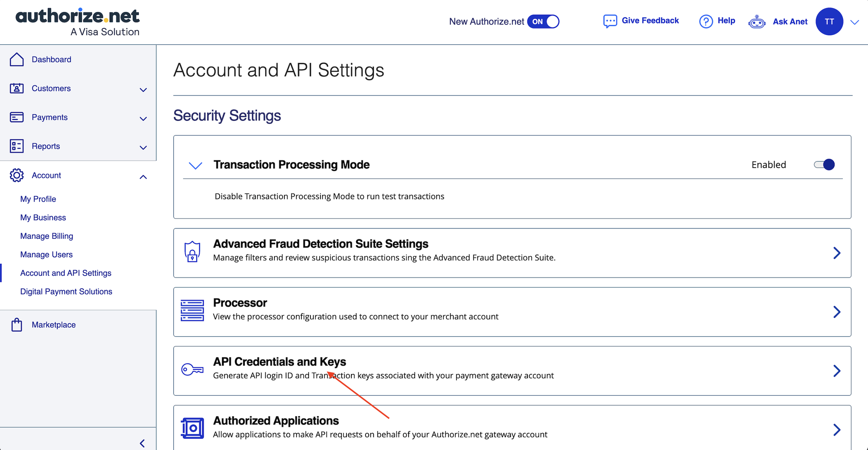Click the Payments card icon
The height and width of the screenshot is (450, 868).
17,117
